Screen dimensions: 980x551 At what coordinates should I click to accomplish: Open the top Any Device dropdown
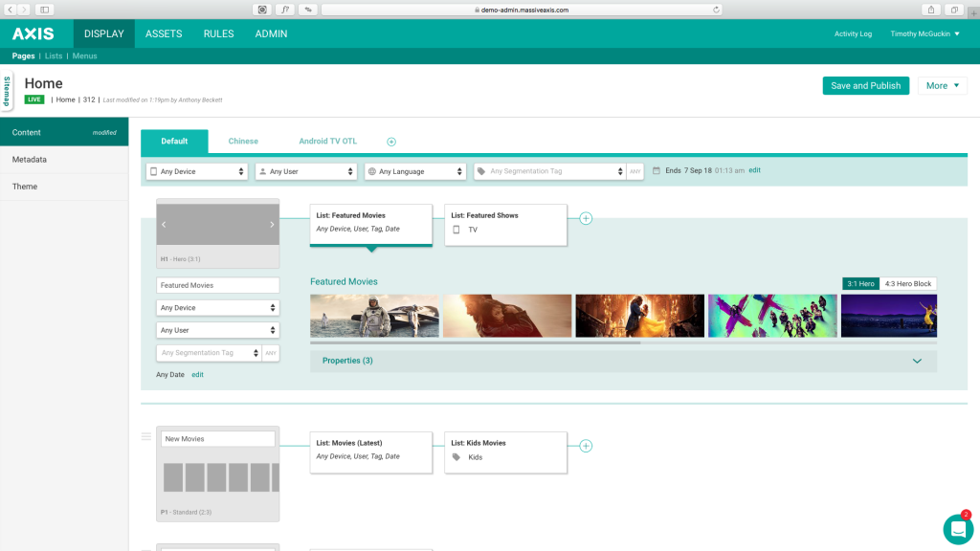point(196,171)
